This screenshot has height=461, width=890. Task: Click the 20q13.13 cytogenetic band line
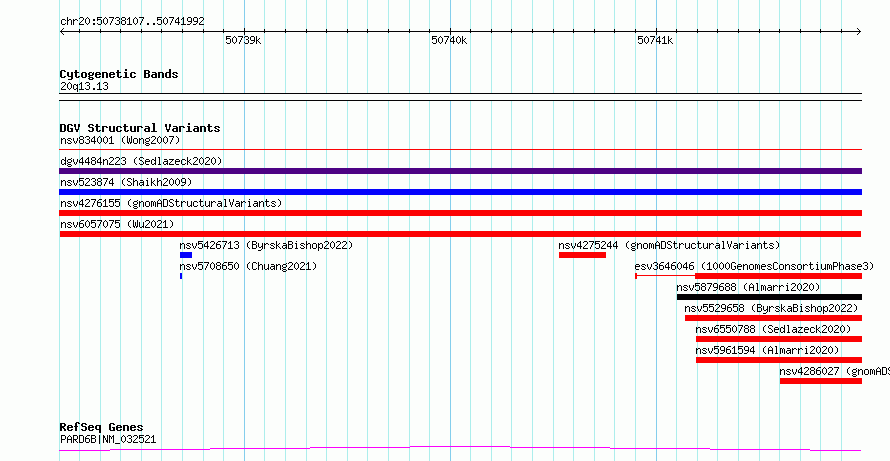point(460,97)
